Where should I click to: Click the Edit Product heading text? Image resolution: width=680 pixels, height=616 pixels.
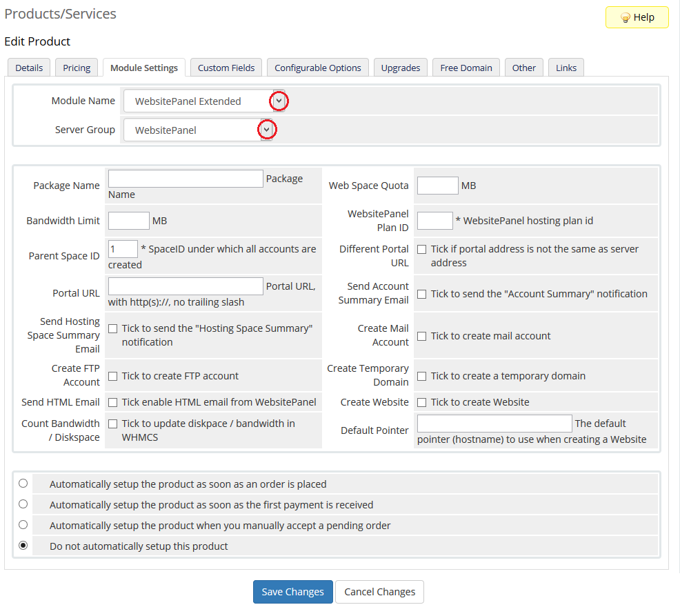pos(37,41)
